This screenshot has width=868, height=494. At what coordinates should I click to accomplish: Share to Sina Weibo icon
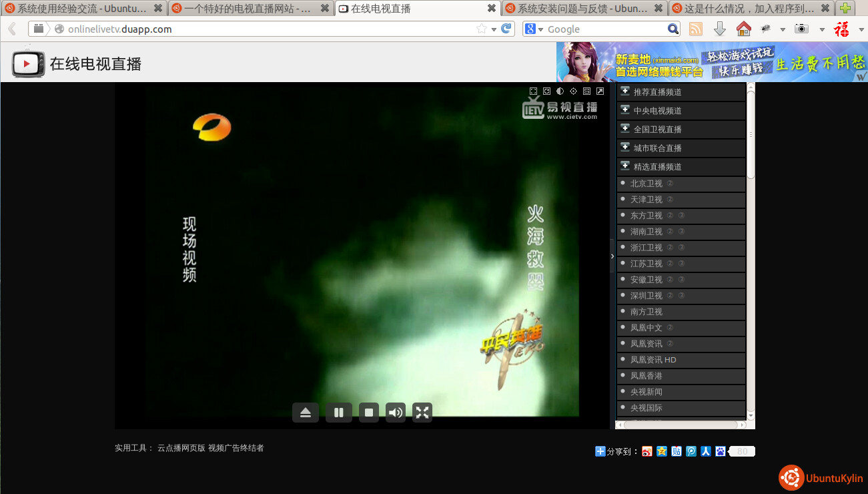(646, 451)
